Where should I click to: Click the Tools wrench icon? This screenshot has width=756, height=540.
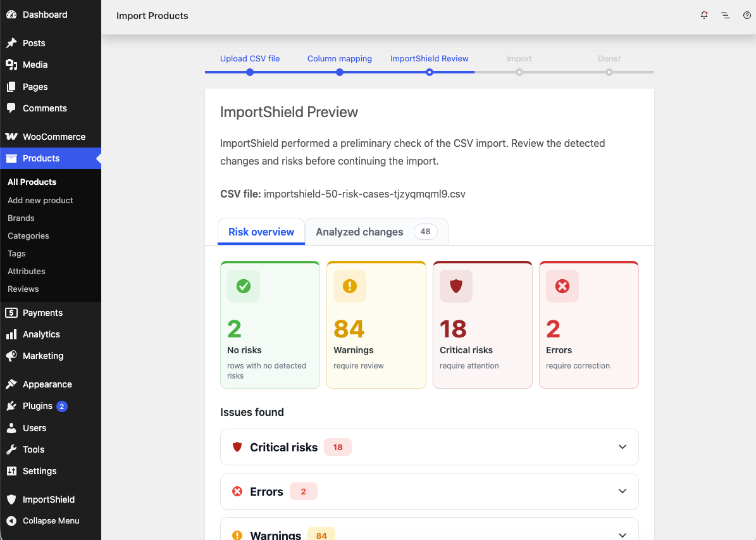coord(11,449)
